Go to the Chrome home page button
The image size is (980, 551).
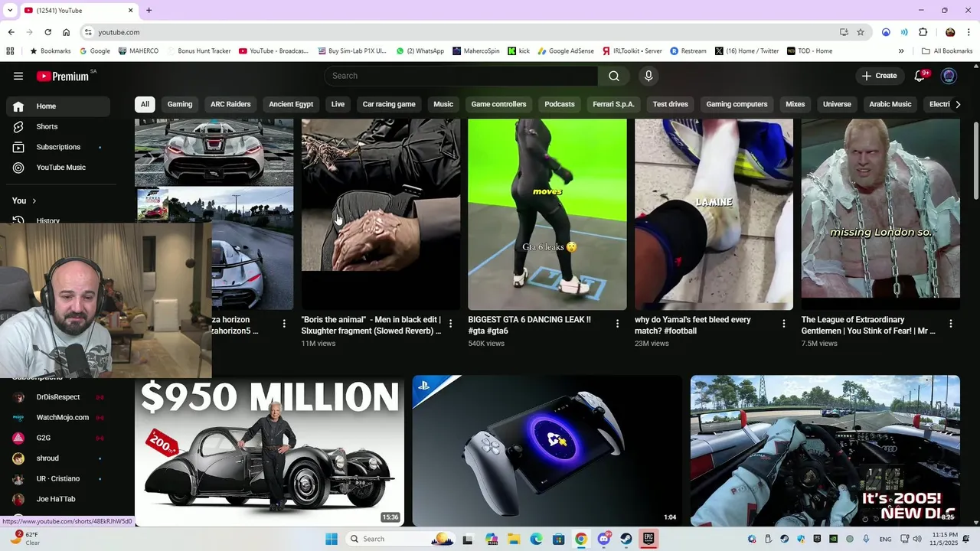point(67,32)
